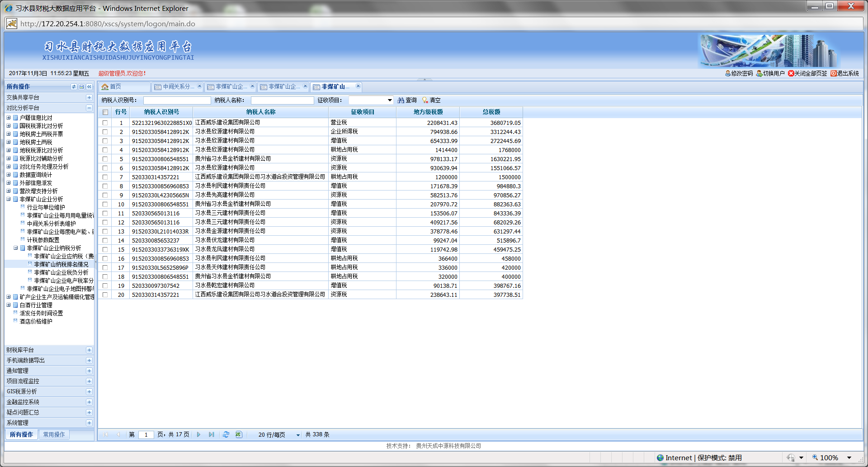This screenshot has height=467, width=868.
Task: Select the checkbox for row 5
Action: (x=105, y=159)
